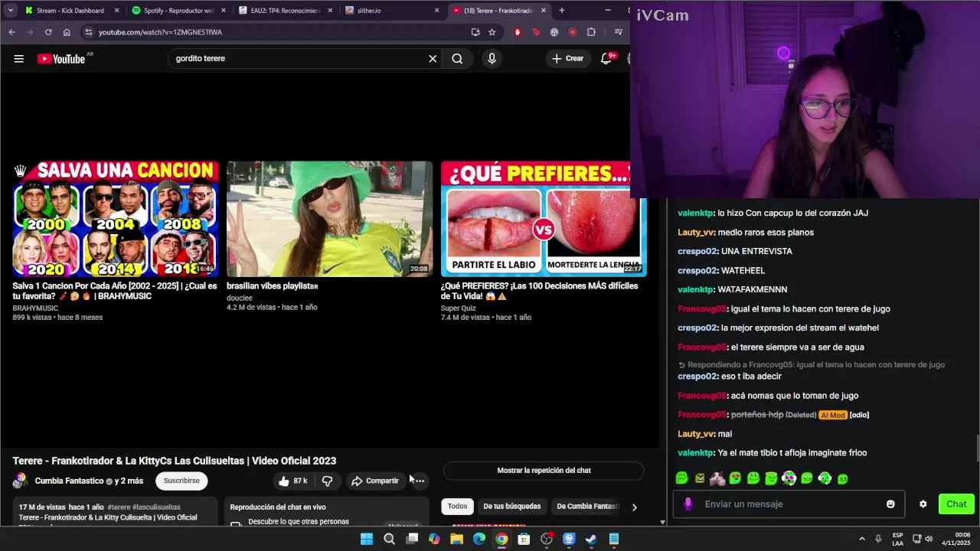Insert the first green smiling emote

coord(681,478)
